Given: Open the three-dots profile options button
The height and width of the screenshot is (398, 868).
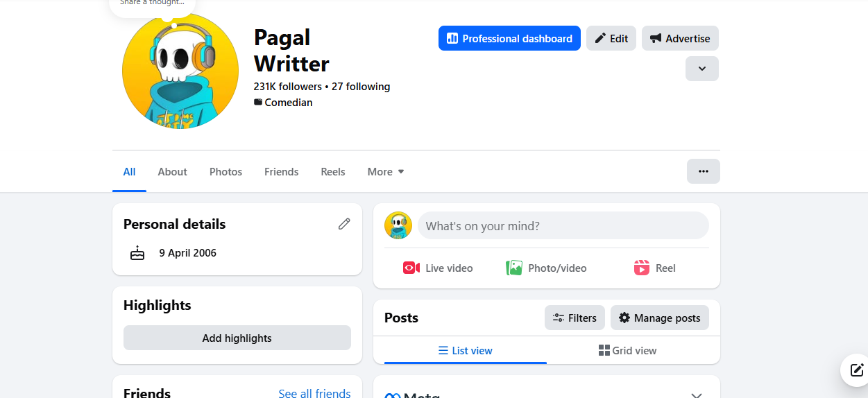Looking at the screenshot, I should (703, 171).
